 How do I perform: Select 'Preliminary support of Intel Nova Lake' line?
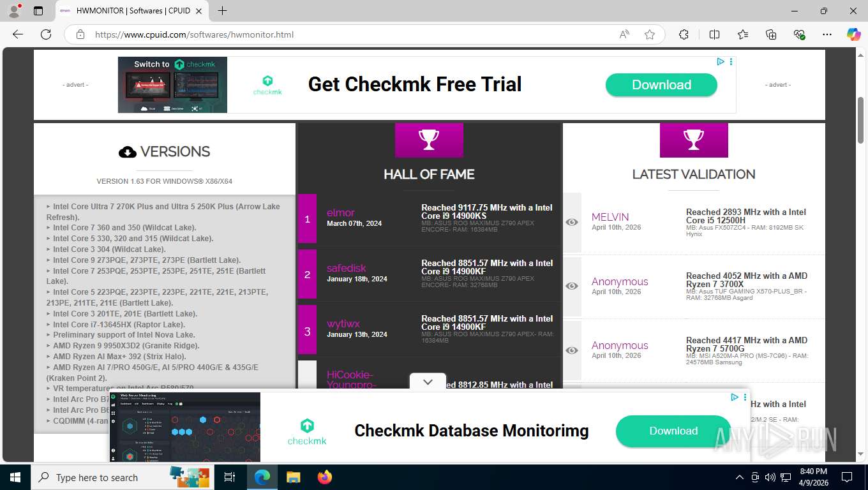pos(124,335)
